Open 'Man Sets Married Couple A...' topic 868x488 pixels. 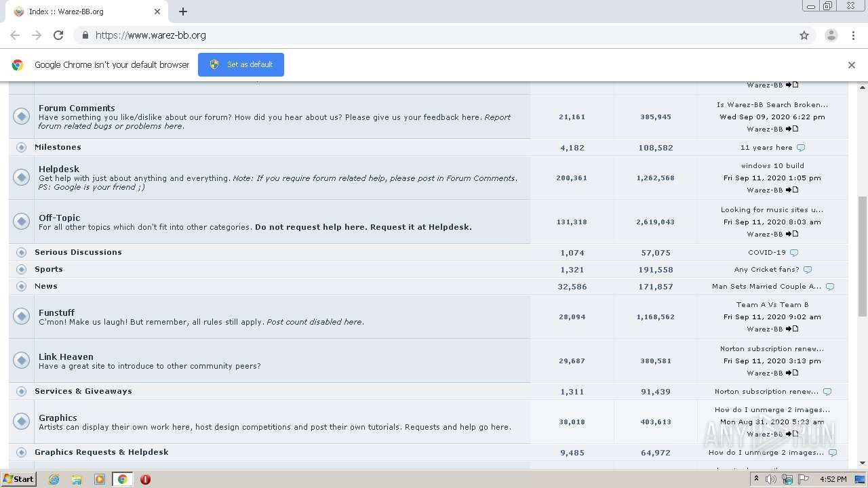click(x=766, y=287)
